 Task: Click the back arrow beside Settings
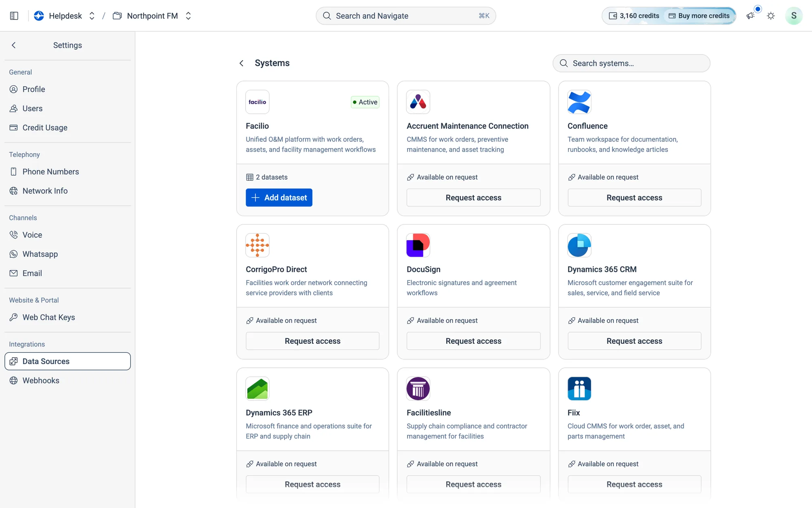[x=14, y=45]
